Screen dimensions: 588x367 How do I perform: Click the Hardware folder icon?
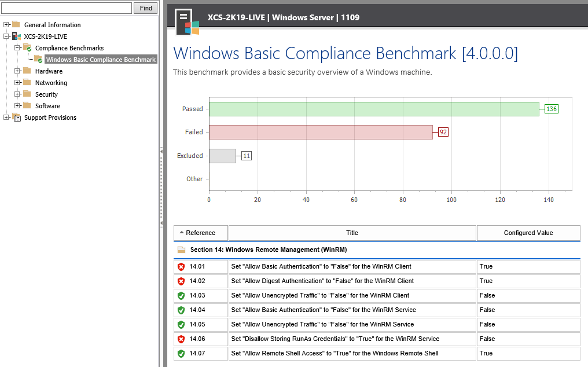(x=27, y=71)
